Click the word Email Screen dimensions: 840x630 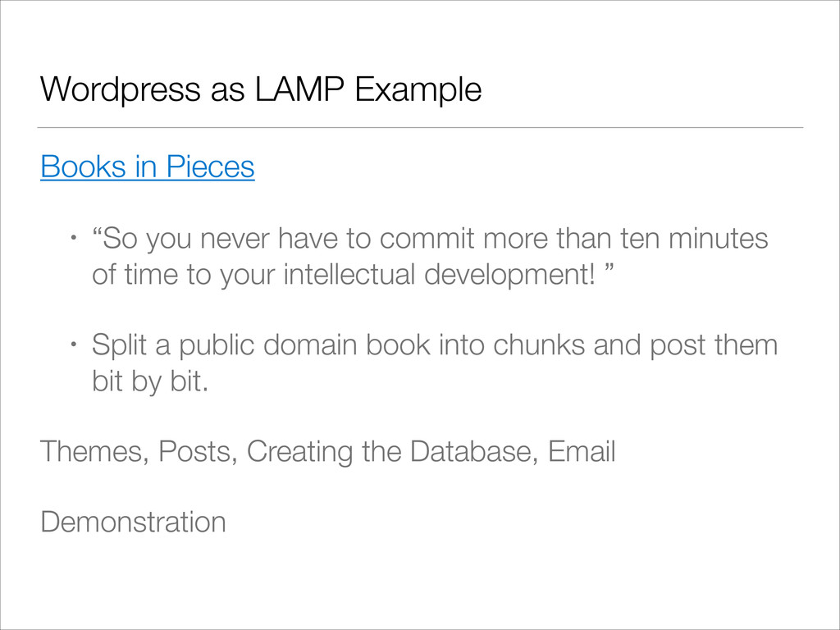[582, 451]
